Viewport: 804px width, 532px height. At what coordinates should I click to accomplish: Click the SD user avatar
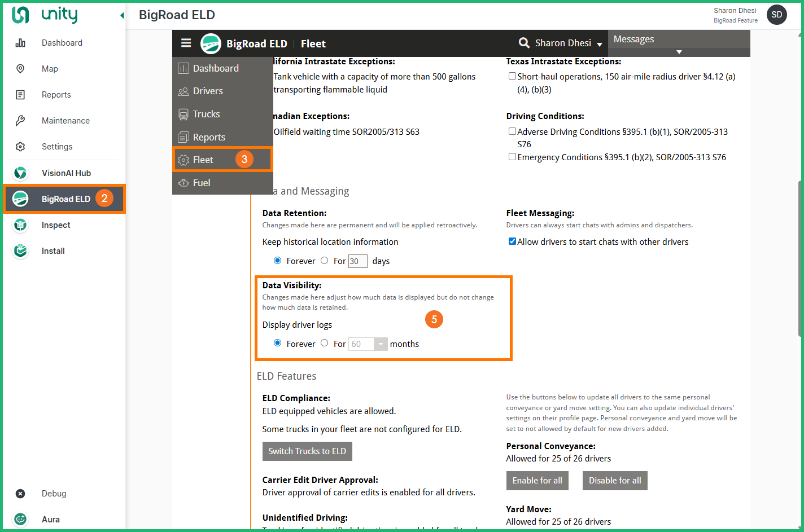point(776,15)
